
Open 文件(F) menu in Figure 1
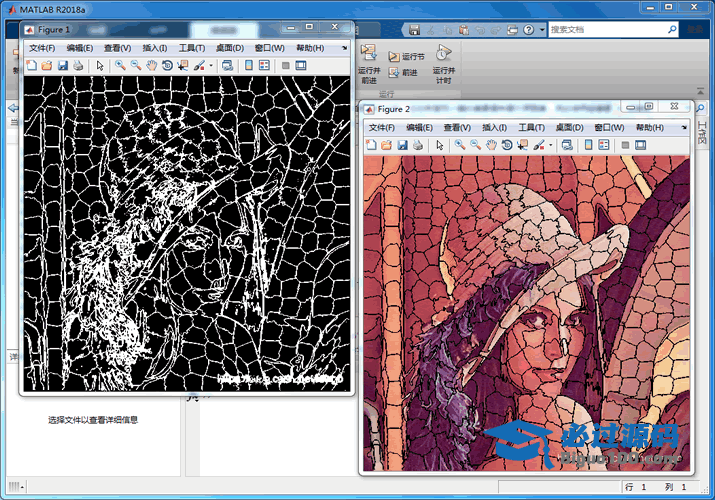(42, 48)
